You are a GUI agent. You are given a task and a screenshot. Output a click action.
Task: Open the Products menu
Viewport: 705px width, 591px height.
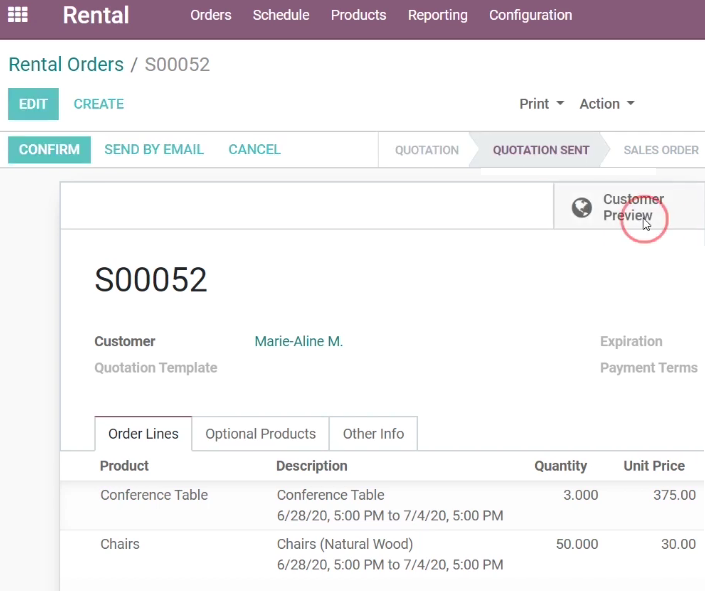click(358, 15)
